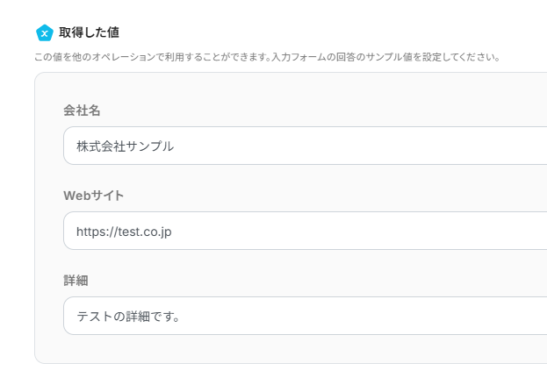Click the sentence about 入力フォームの回答のサンプル値
This screenshot has height=392, width=547.
click(x=403, y=57)
